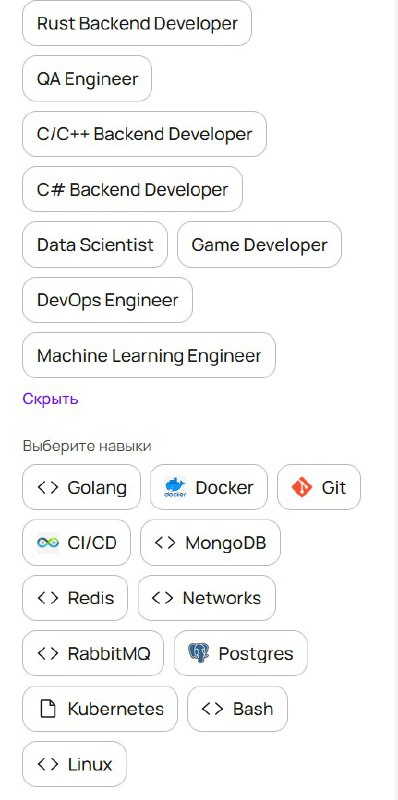398x800 pixels.
Task: Pick the DevOps Engineer role
Action: pos(107,300)
